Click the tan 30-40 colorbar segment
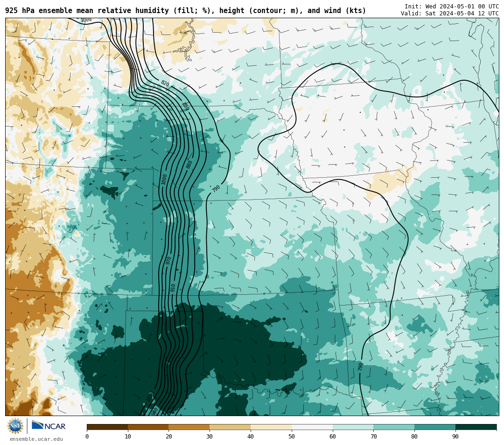This screenshot has width=504, height=445. coord(230,427)
